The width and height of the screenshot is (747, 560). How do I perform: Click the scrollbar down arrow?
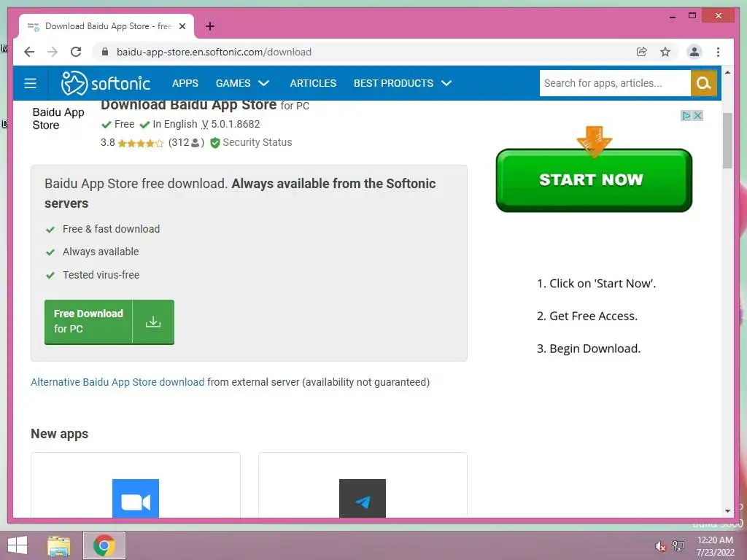[x=727, y=511]
